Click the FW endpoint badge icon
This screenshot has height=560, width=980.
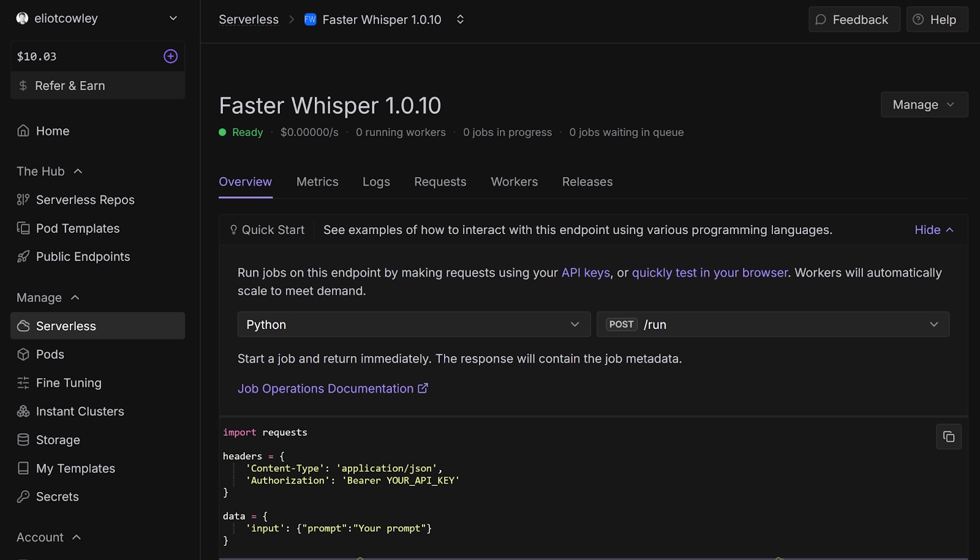[311, 19]
